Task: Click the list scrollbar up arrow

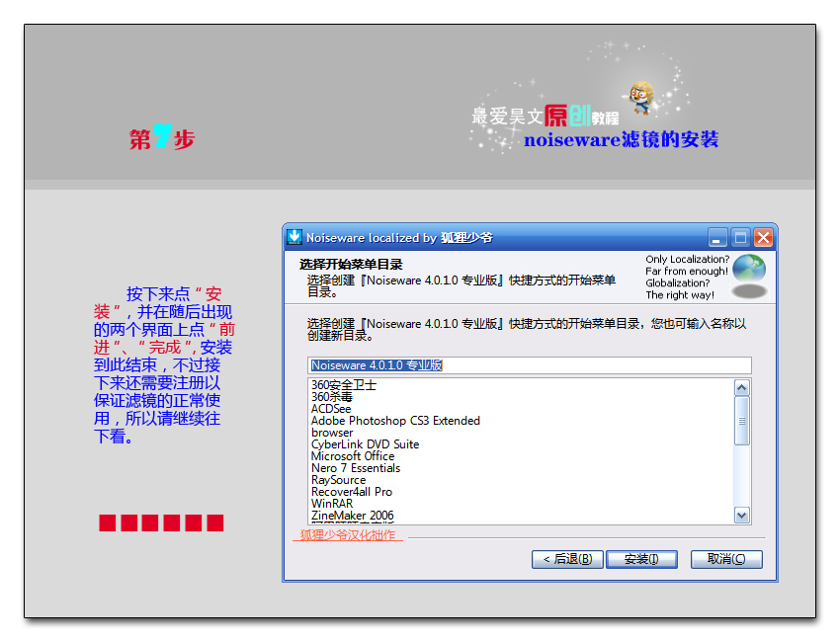Action: click(742, 387)
